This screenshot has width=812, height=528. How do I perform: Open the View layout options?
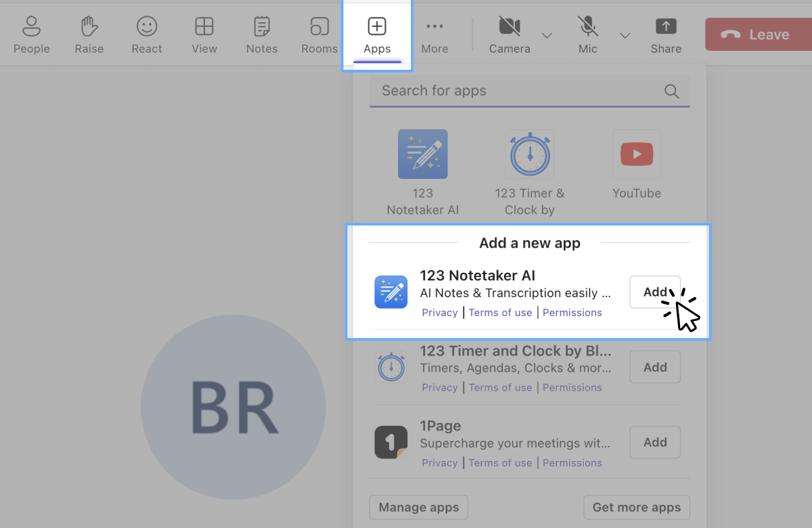tap(204, 35)
